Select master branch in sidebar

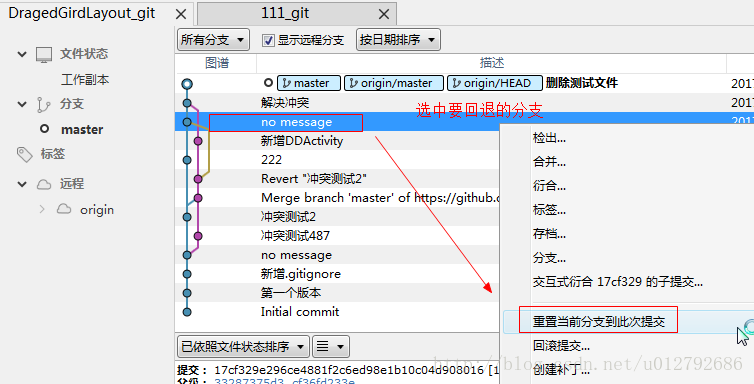[82, 129]
